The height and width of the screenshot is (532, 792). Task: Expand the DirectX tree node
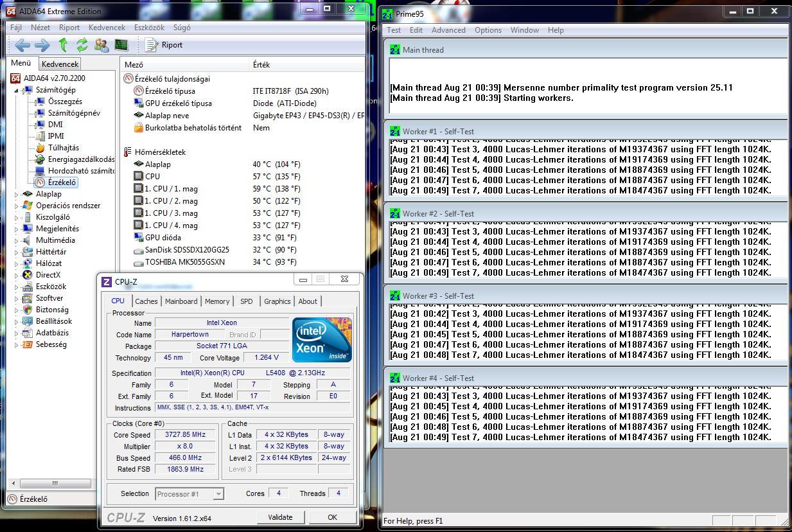17,275
